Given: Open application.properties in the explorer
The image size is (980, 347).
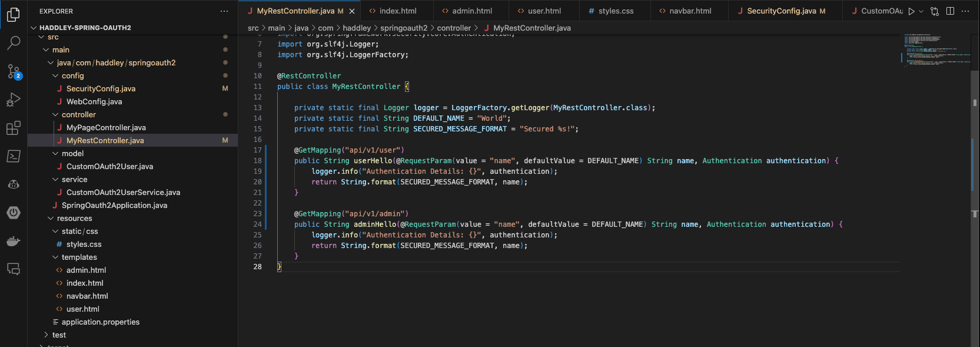Looking at the screenshot, I should point(100,322).
